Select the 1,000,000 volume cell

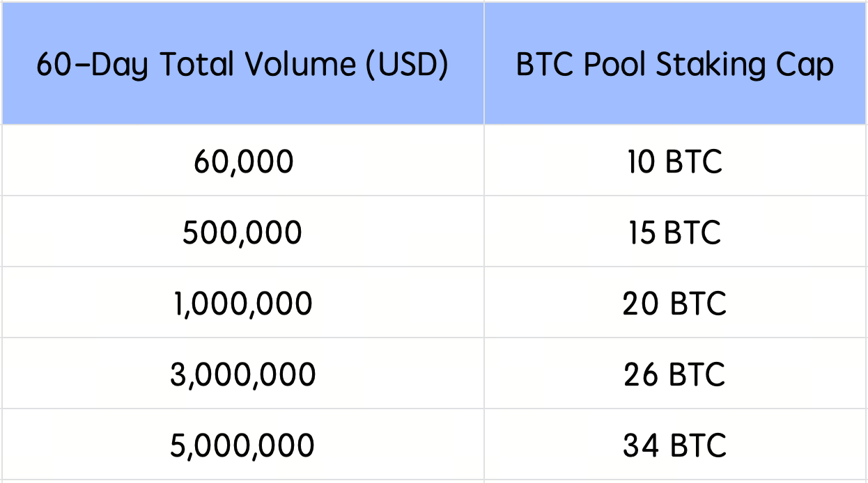[x=242, y=304]
